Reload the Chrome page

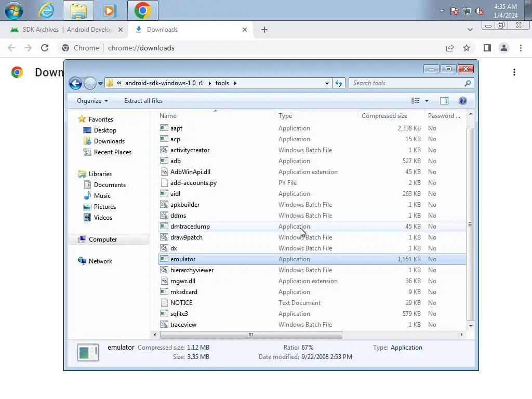[45, 48]
